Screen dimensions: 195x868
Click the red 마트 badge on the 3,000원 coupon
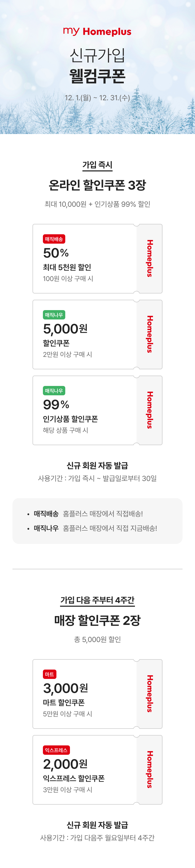(49, 674)
